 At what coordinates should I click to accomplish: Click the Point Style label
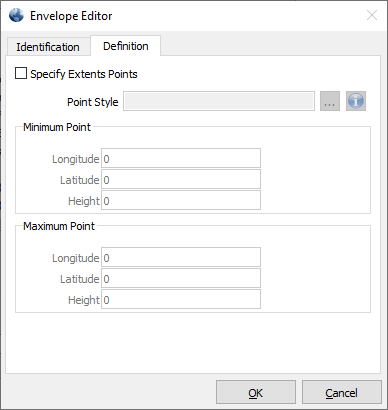tap(93, 102)
